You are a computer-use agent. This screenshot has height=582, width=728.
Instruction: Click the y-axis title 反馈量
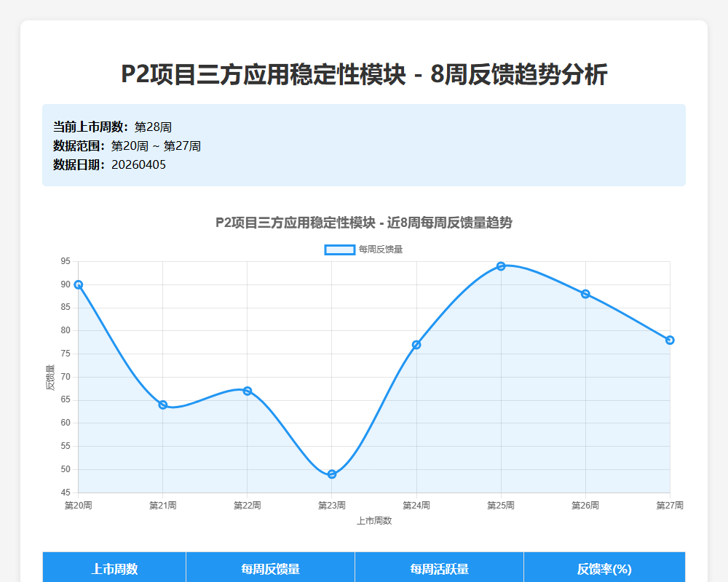[50, 378]
